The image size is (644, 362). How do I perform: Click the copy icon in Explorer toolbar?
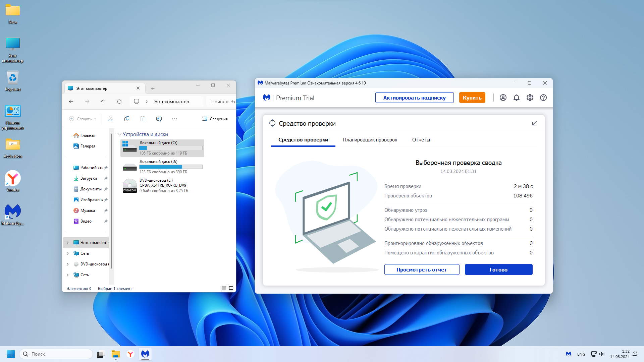pos(127,119)
